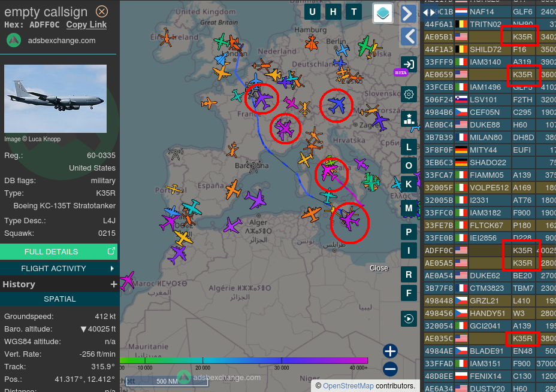Select the ADFF0C row in aircraft table
The height and width of the screenshot is (392, 556).
[490, 250]
